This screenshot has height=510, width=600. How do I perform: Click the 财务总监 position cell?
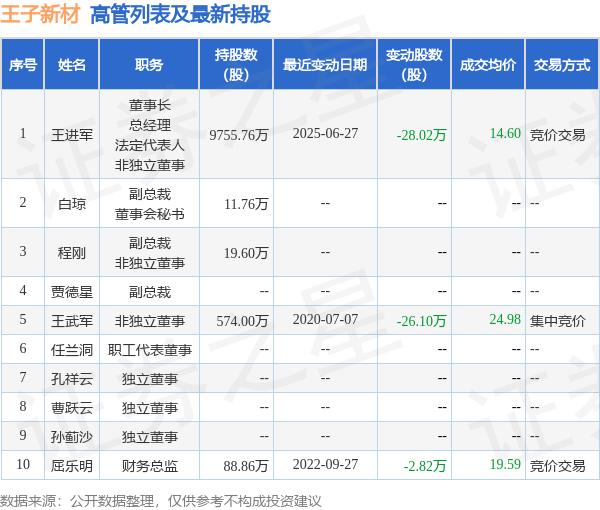[150, 466]
